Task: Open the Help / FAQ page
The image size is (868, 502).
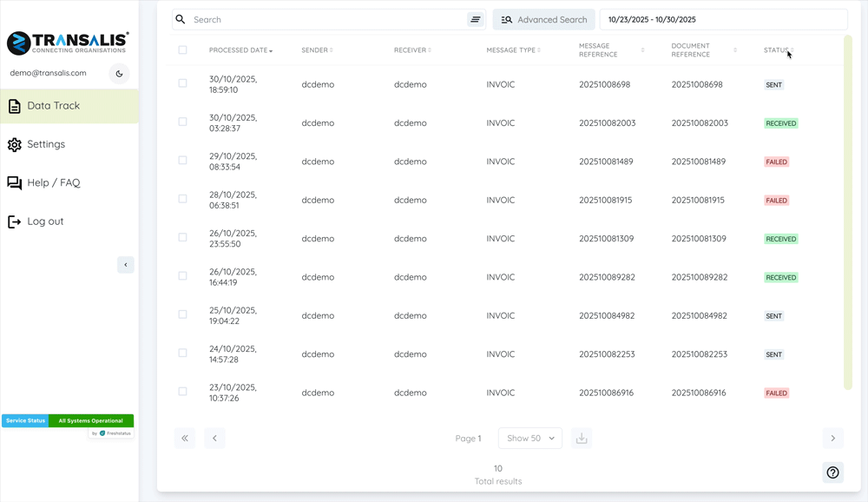Action: point(53,182)
